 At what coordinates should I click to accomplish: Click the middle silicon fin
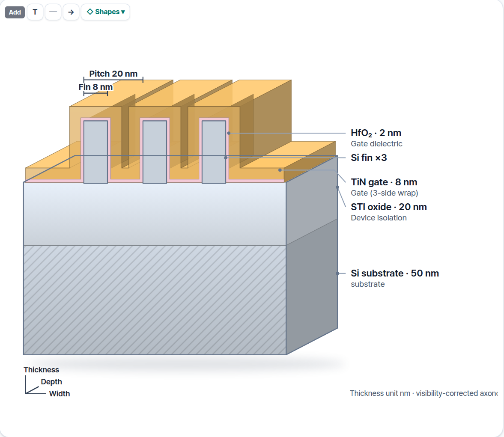pyautogui.click(x=155, y=152)
